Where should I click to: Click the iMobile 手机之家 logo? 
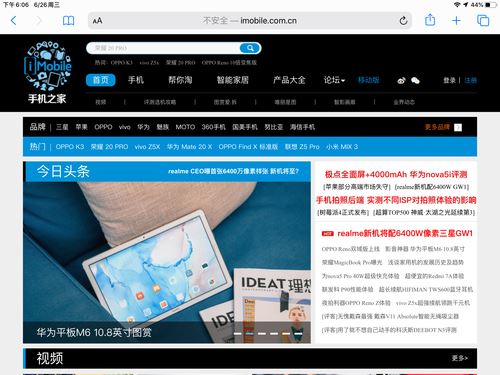pos(47,73)
